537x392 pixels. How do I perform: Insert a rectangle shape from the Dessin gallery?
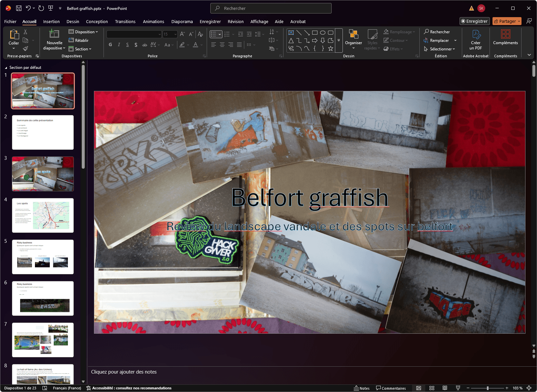tap(314, 32)
